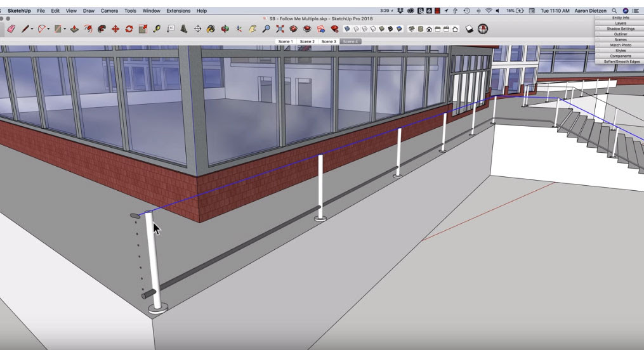Select the Move tool
The height and width of the screenshot is (350, 644).
coord(115,29)
